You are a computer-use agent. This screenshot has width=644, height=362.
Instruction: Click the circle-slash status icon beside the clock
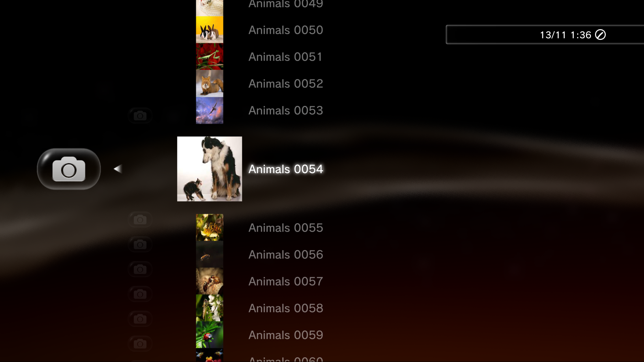(600, 35)
